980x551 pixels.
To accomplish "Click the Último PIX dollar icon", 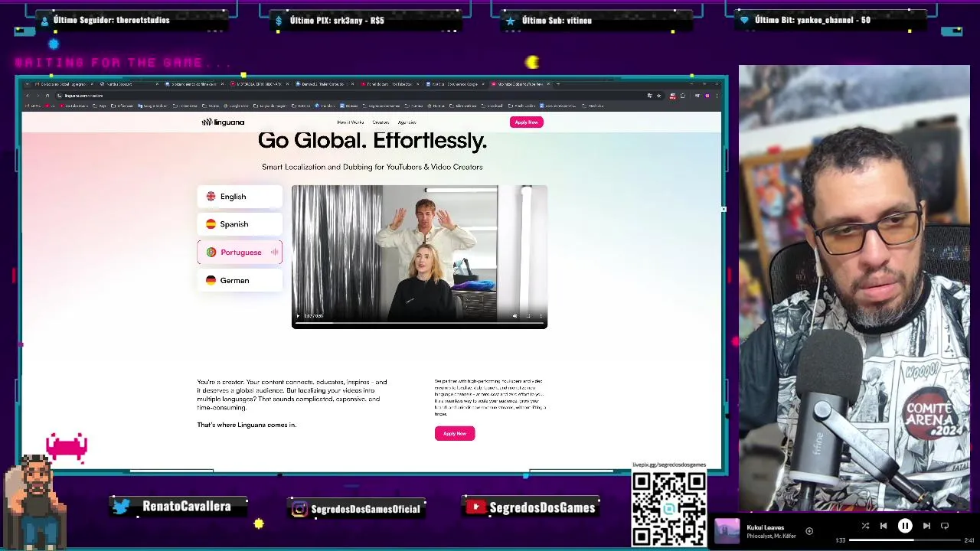I will point(279,21).
